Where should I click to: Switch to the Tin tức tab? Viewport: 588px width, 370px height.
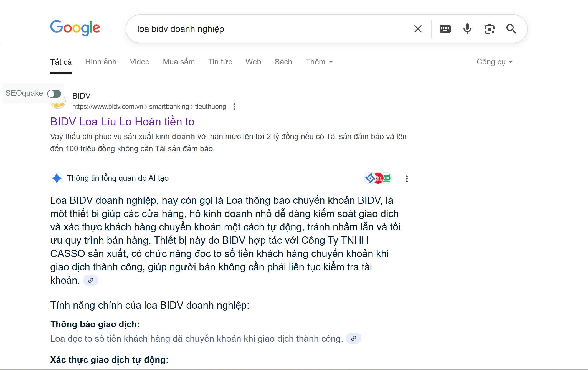220,62
